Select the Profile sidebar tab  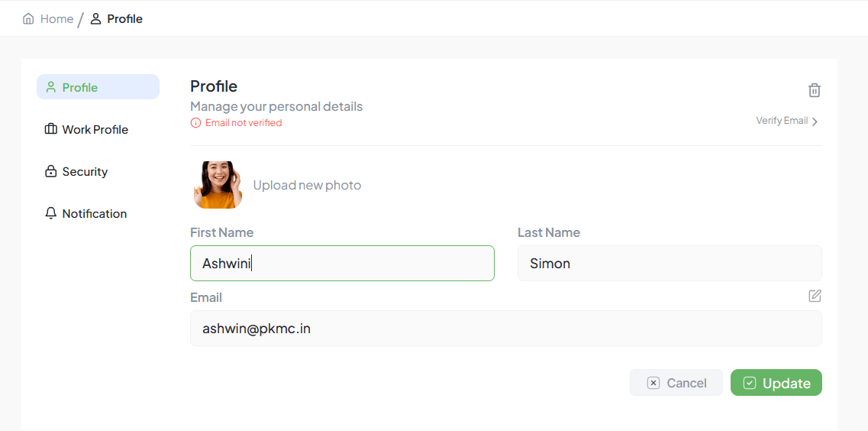click(80, 88)
